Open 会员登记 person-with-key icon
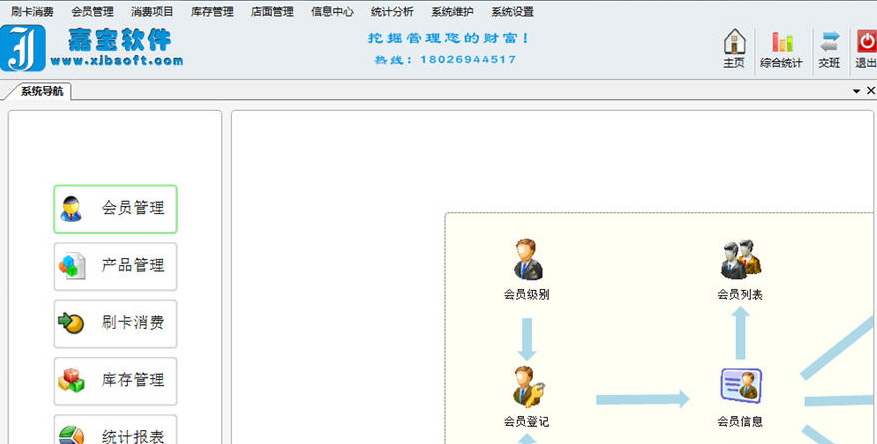 point(527,387)
